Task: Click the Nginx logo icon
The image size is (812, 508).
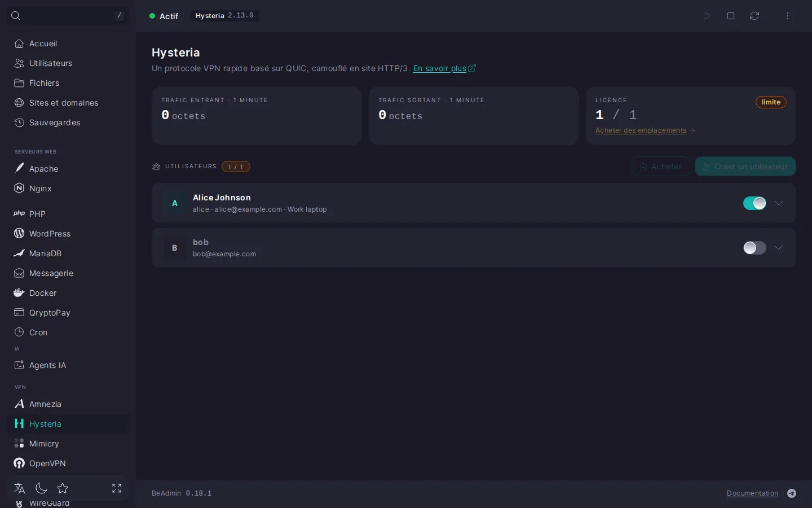Action: click(19, 189)
